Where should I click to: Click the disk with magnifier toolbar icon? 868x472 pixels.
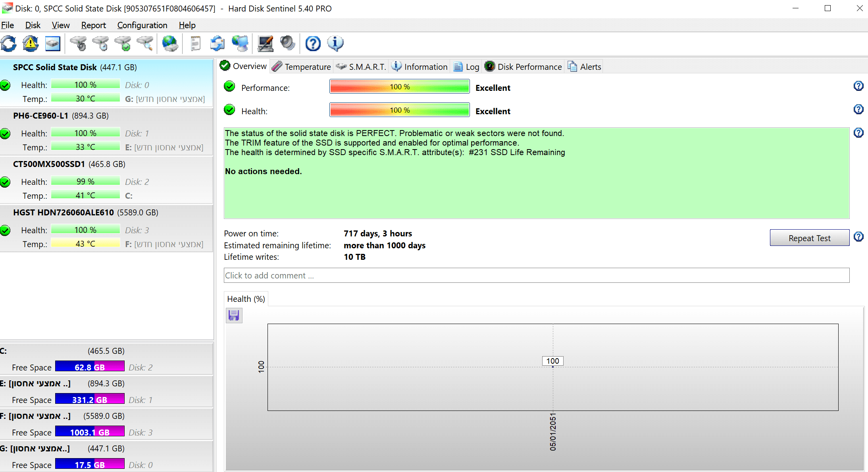point(145,44)
